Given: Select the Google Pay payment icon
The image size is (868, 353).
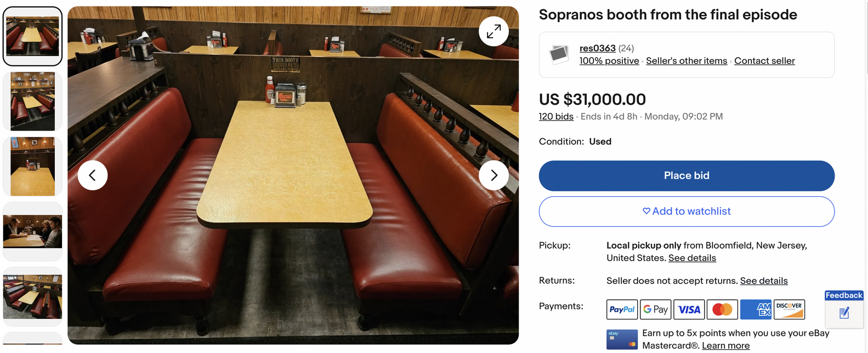Looking at the screenshot, I should click(655, 309).
